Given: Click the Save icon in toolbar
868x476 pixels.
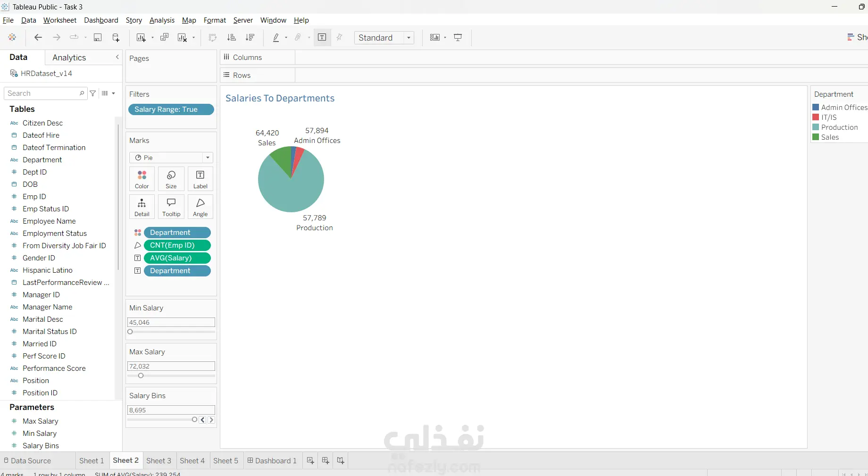Looking at the screenshot, I should coord(98,37).
